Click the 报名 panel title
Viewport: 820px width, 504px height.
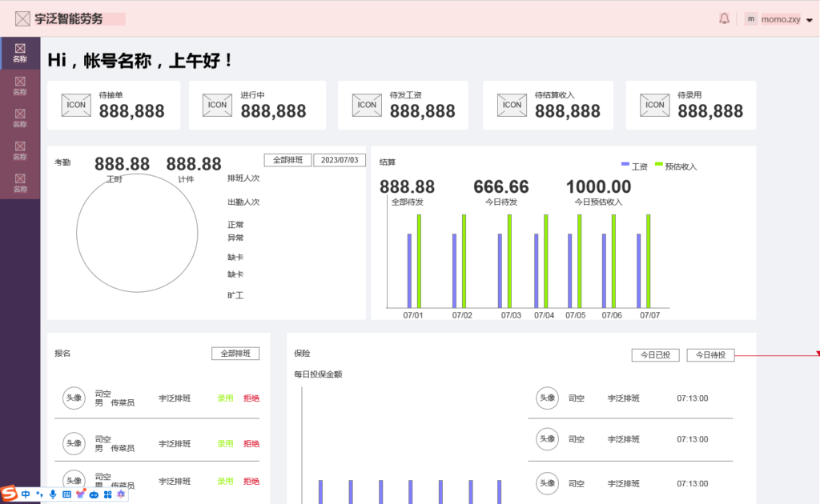(x=62, y=354)
